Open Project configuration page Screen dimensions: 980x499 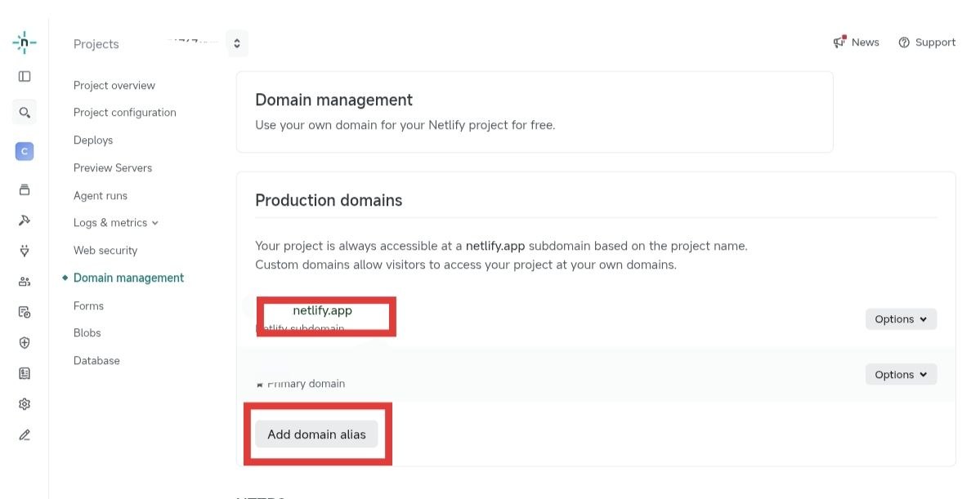coord(124,113)
